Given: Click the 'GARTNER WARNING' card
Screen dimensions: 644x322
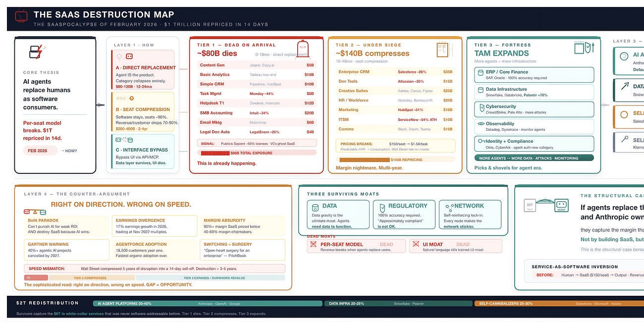Looking at the screenshot, I should point(66,250).
